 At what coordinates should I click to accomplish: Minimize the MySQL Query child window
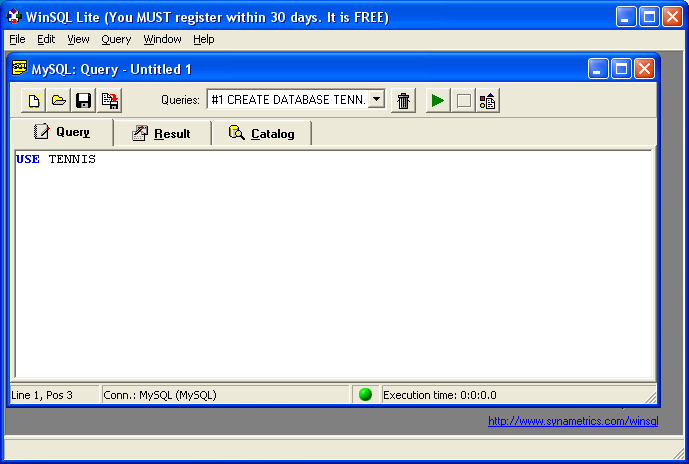[598, 69]
